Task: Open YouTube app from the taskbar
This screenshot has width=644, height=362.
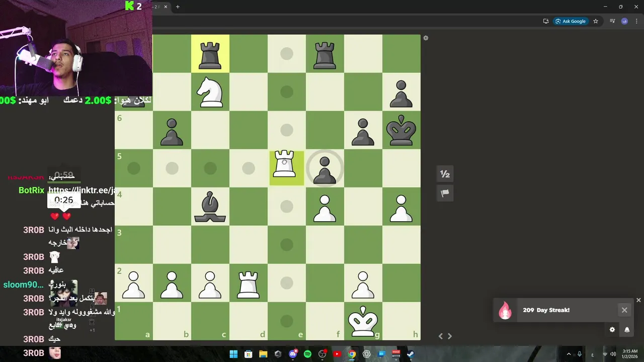Action: tap(337, 354)
